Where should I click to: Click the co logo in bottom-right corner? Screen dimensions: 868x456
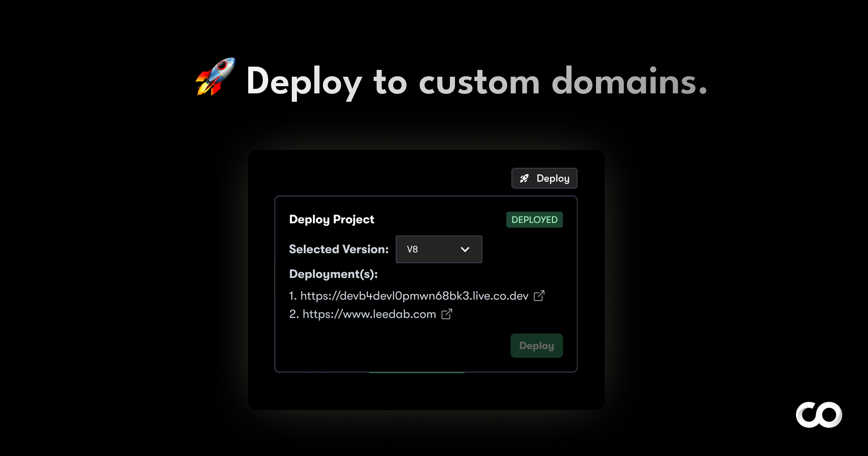click(x=819, y=415)
